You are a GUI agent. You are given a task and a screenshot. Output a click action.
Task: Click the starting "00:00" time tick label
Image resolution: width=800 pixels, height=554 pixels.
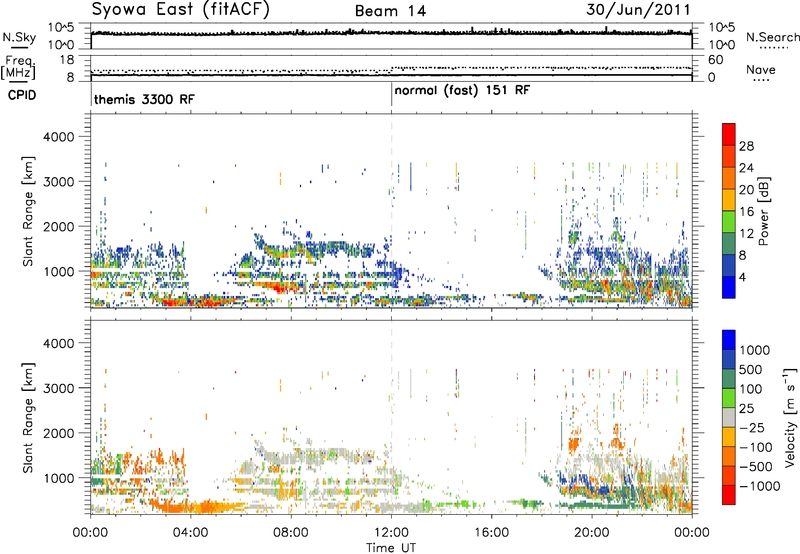coord(91,533)
